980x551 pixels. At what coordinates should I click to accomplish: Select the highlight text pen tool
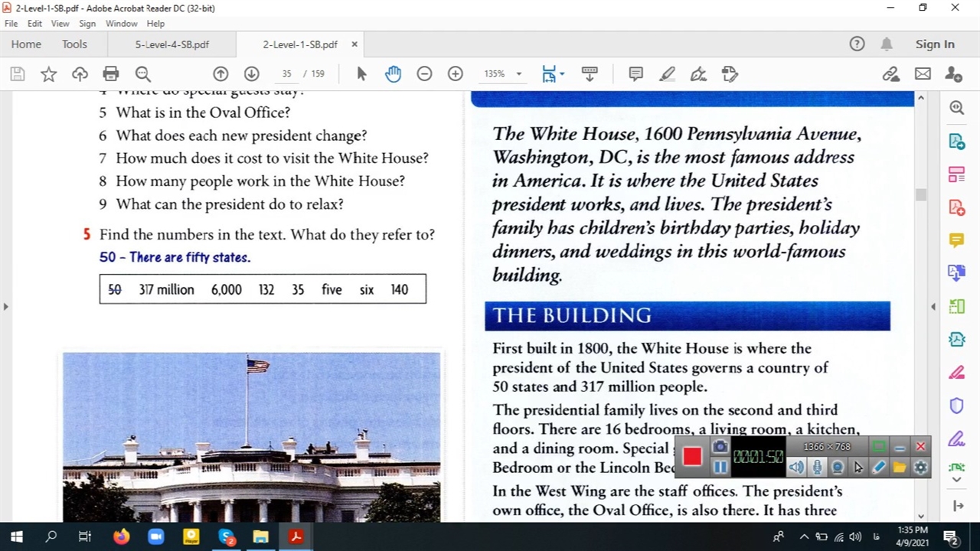click(x=667, y=73)
